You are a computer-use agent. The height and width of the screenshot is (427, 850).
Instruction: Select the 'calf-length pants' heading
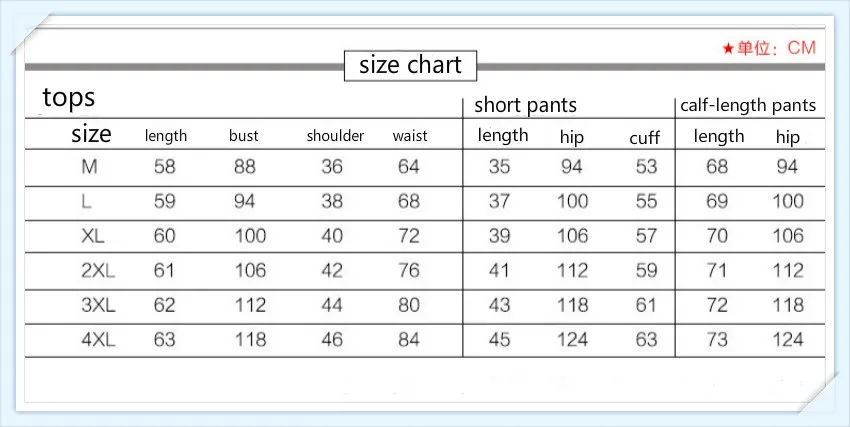click(x=748, y=105)
